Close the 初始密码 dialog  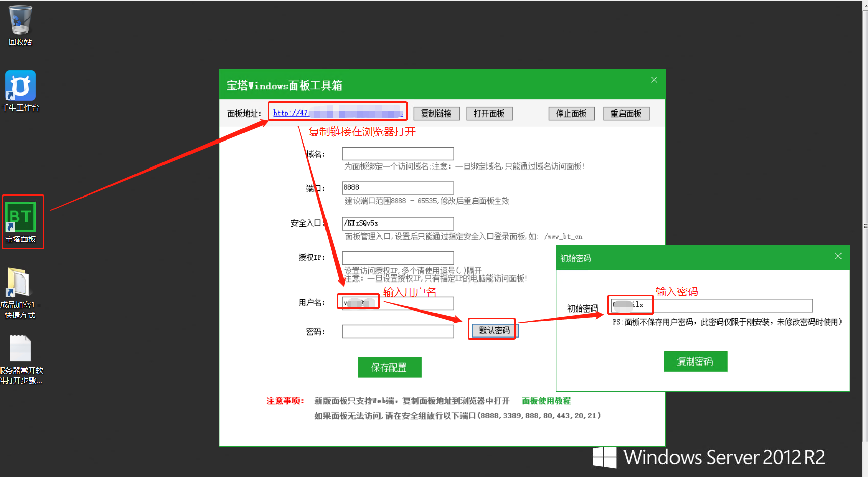click(x=838, y=256)
